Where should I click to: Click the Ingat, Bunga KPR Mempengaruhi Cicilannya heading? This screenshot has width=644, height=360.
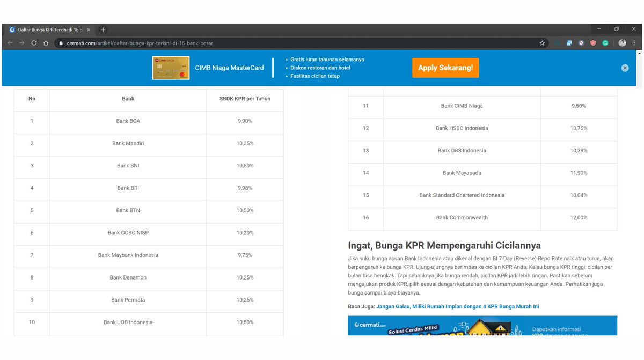click(x=444, y=246)
